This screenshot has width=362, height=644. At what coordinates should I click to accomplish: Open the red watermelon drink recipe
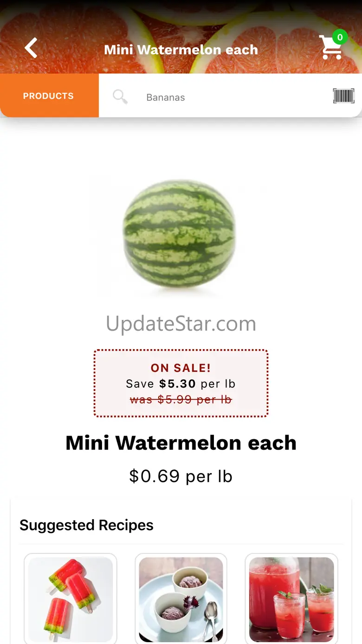291,599
